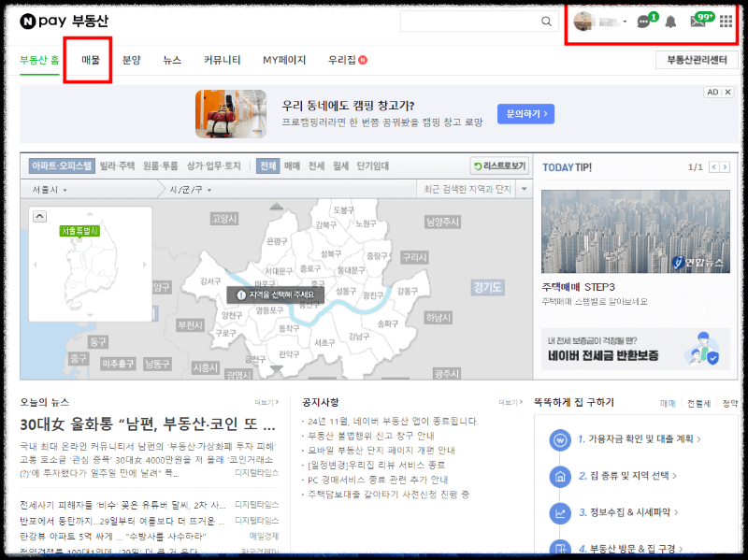Open headline 30대女 울화통 news article
This screenshot has width=748, height=560.
[148, 424]
